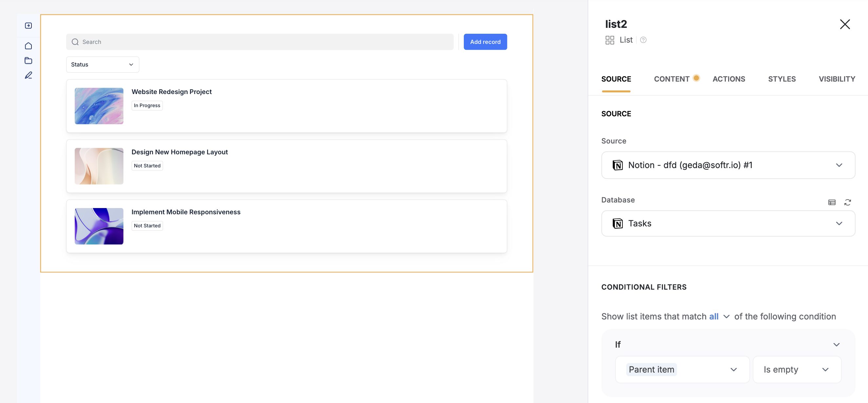
Task: Open the Tasks database dropdown
Action: 728,223
